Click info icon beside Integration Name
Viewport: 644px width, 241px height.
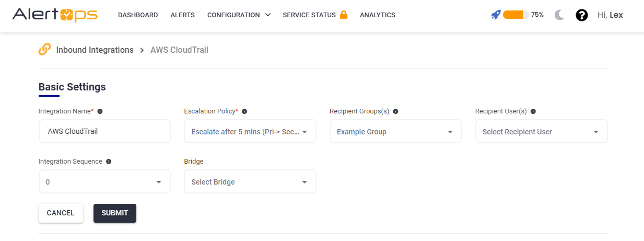coord(100,111)
